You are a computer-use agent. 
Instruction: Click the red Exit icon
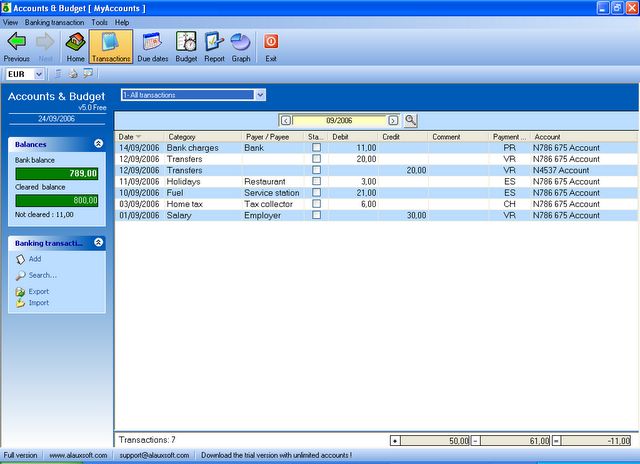pos(271,42)
